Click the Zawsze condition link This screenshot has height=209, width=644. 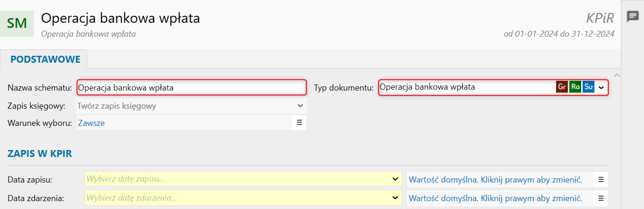click(91, 123)
